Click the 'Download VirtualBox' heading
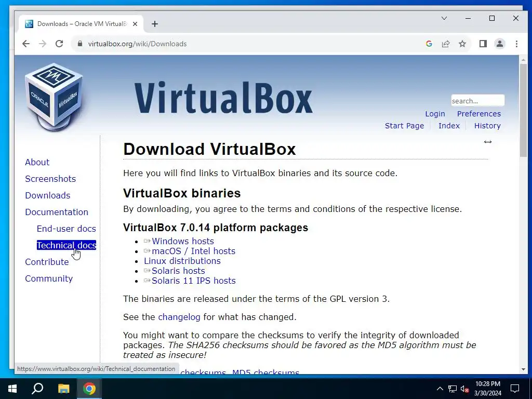The width and height of the screenshot is (532, 399). [209, 149]
